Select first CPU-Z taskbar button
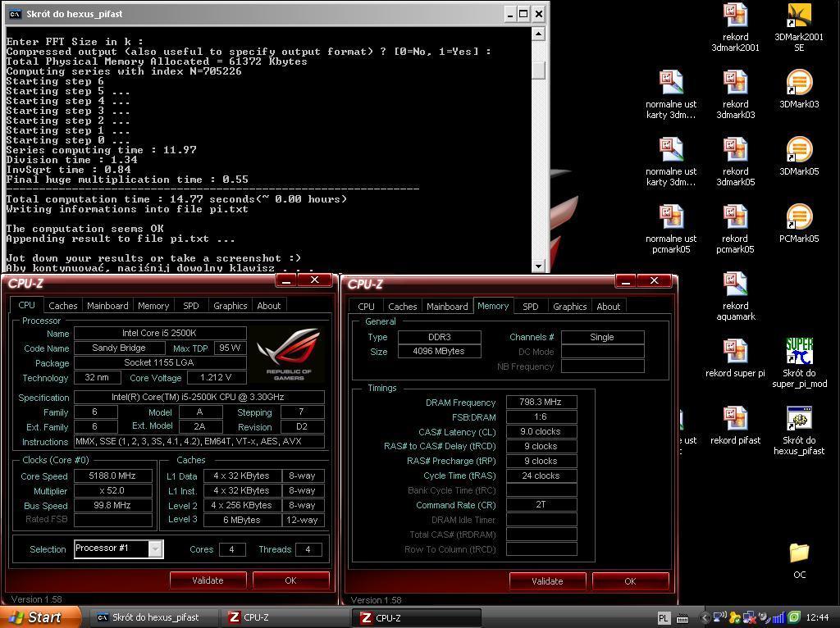The width and height of the screenshot is (840, 628). (284, 617)
